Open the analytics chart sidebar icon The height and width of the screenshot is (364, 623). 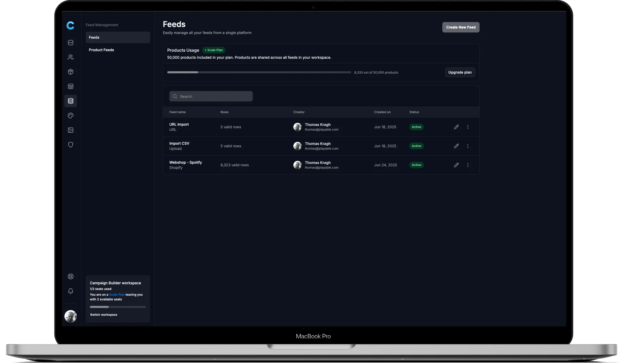coord(70,42)
